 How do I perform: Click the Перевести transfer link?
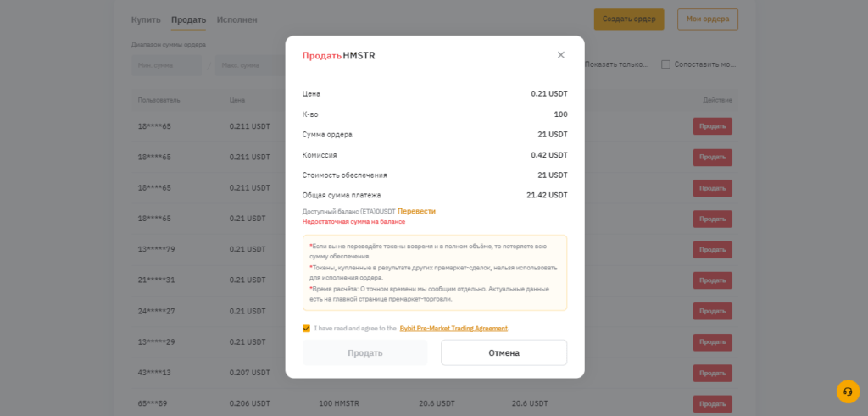416,211
